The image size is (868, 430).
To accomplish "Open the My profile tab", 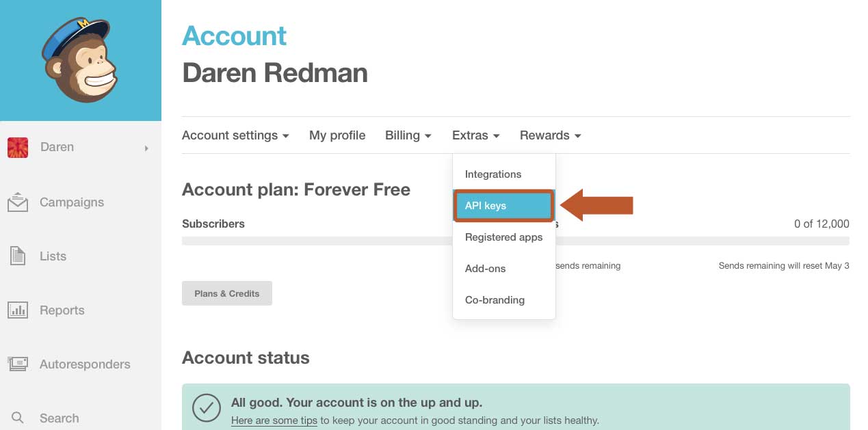I will pyautogui.click(x=337, y=135).
